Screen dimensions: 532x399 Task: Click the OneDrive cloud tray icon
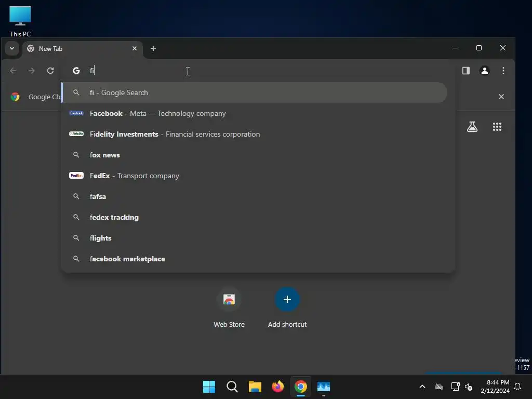(x=438, y=387)
